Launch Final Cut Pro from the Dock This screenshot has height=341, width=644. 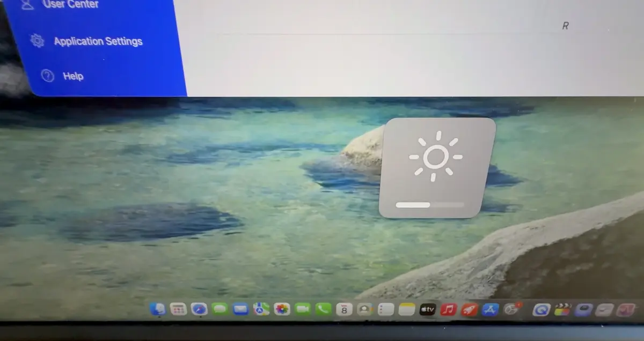(562, 309)
